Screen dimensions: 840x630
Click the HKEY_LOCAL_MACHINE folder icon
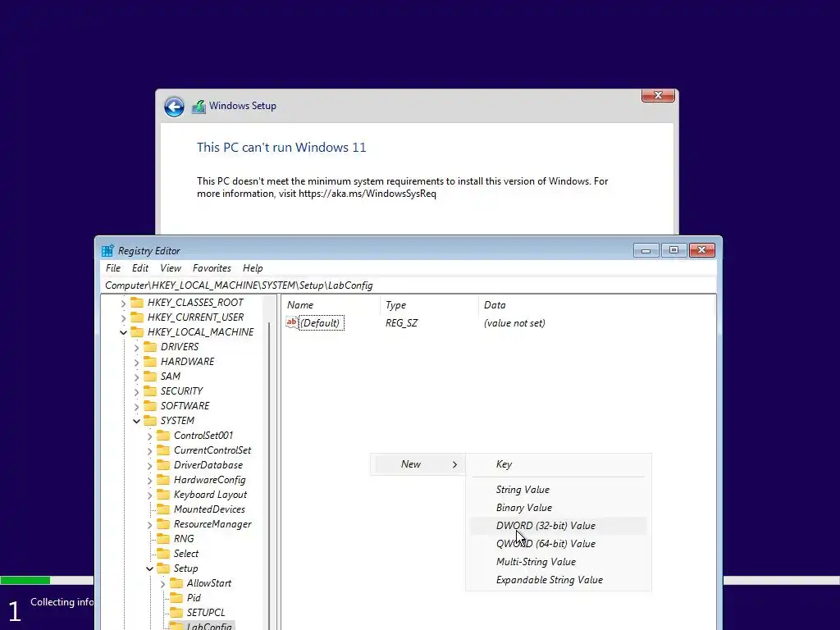coord(137,332)
